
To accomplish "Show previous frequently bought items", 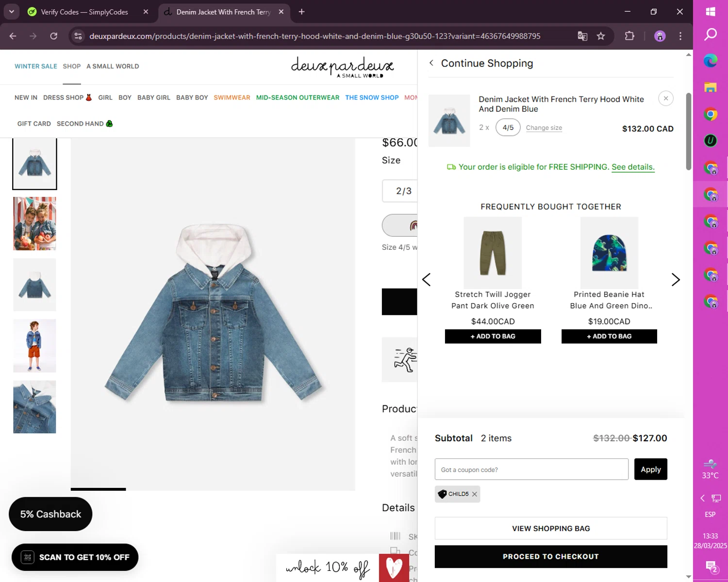I will (x=427, y=280).
